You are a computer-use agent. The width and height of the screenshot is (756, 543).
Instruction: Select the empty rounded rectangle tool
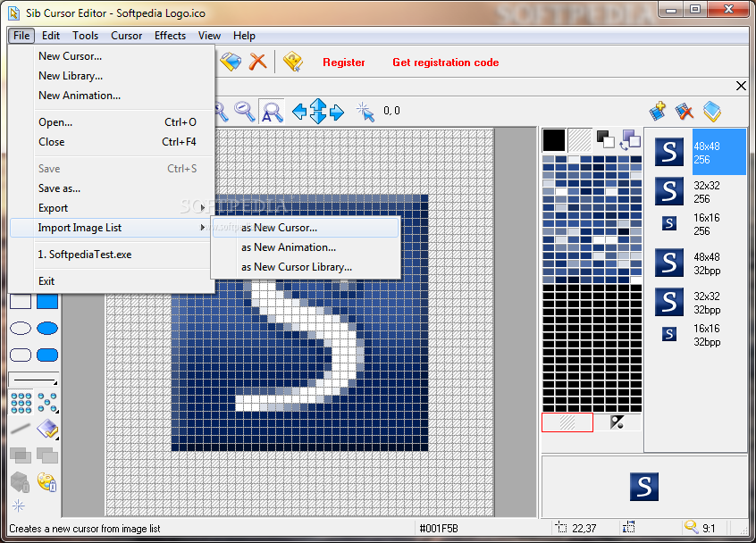21,355
